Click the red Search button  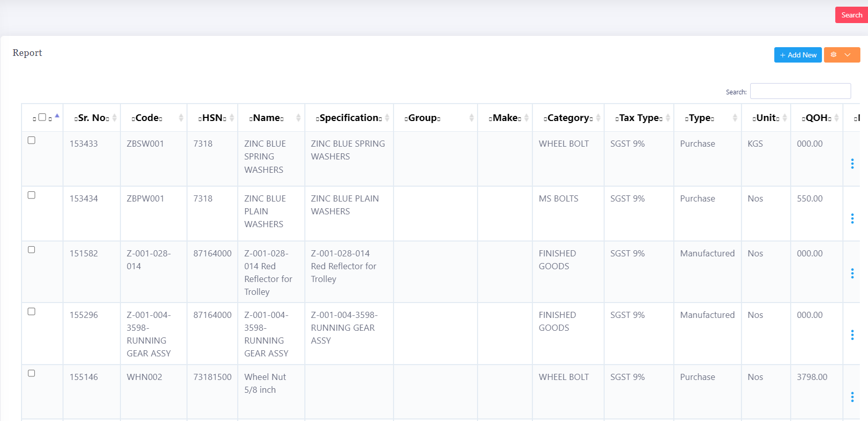click(x=852, y=15)
